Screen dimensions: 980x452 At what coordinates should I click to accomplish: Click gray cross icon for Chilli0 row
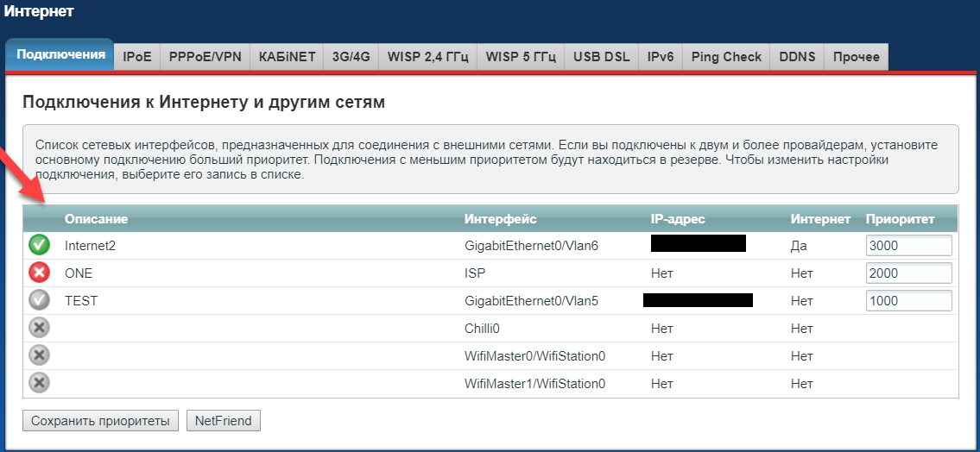39,329
